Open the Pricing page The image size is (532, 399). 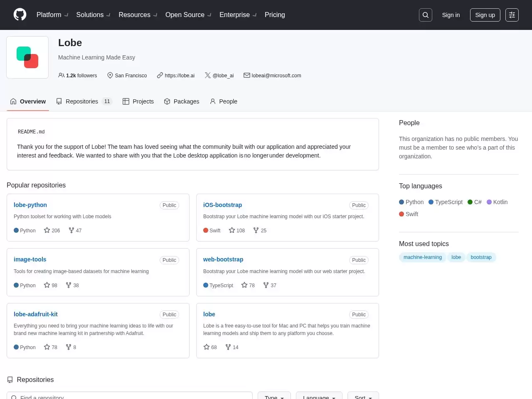click(275, 15)
